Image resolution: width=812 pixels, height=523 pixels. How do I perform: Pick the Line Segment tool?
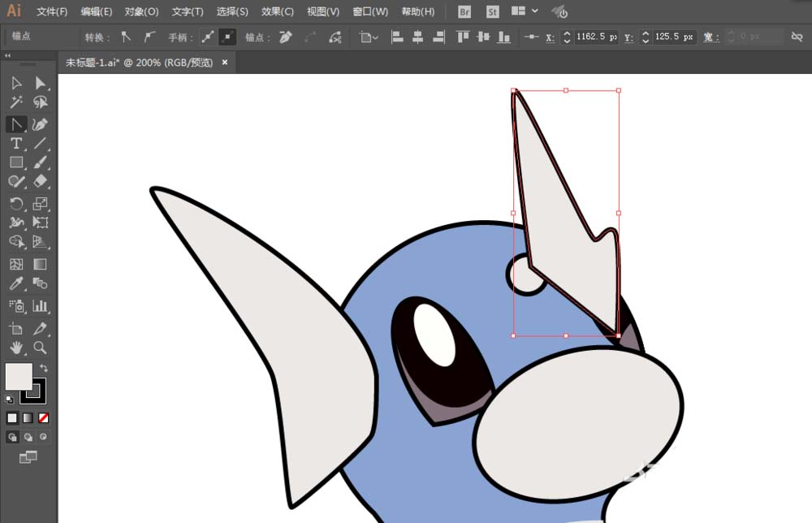[40, 144]
